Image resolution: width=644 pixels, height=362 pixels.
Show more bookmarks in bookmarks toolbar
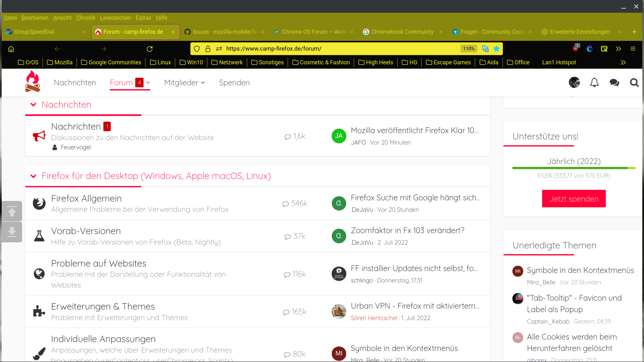(x=623, y=63)
